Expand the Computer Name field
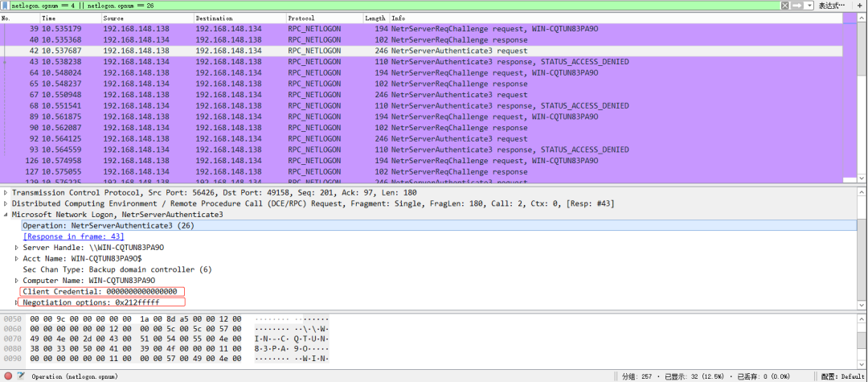 [17, 280]
